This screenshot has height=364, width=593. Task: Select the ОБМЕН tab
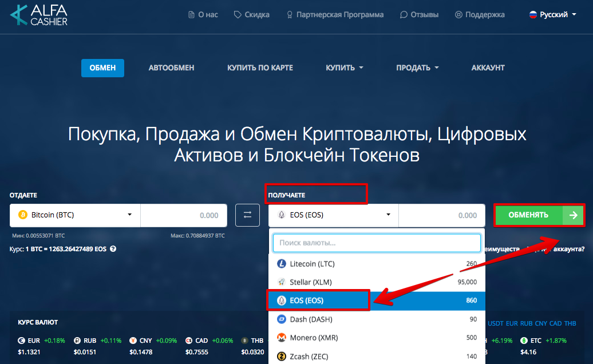[102, 68]
